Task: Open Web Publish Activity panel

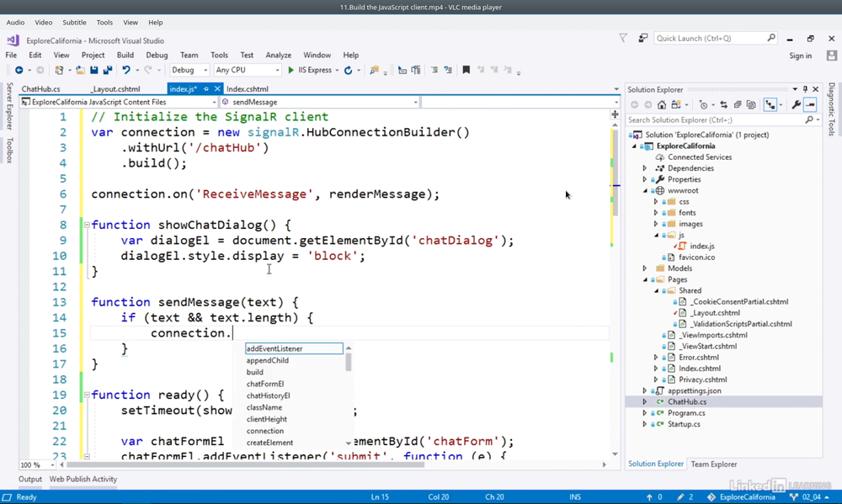Action: [83, 480]
